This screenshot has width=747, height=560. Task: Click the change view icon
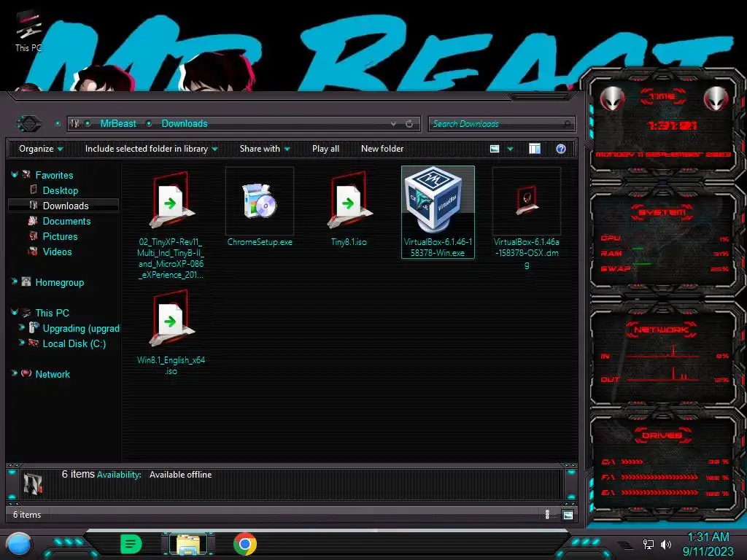495,149
